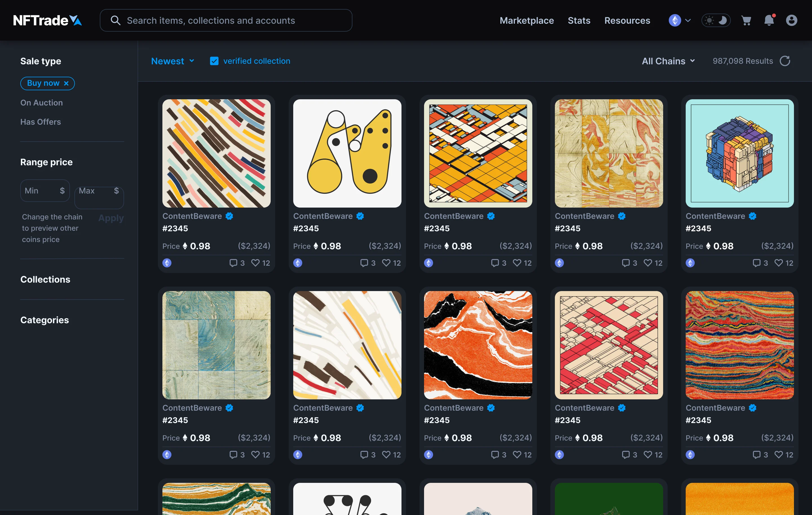This screenshot has width=812, height=515.
Task: Open the Stats menu
Action: point(579,21)
